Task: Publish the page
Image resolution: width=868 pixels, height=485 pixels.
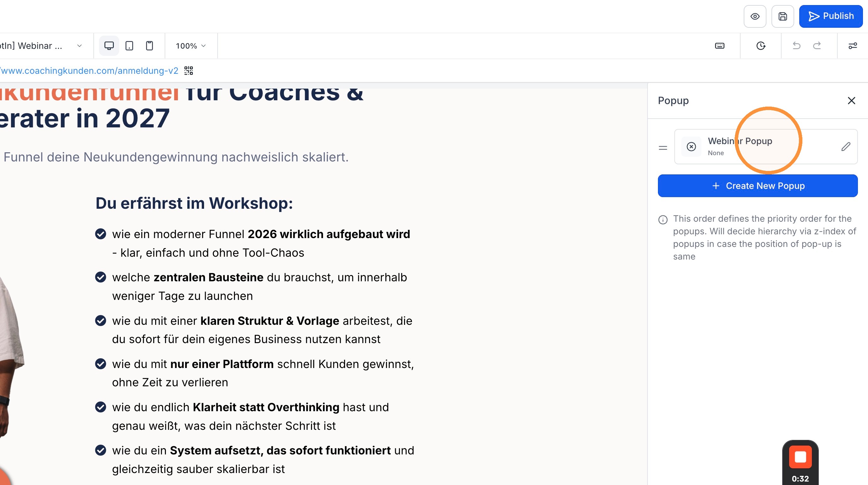Action: [x=830, y=16]
